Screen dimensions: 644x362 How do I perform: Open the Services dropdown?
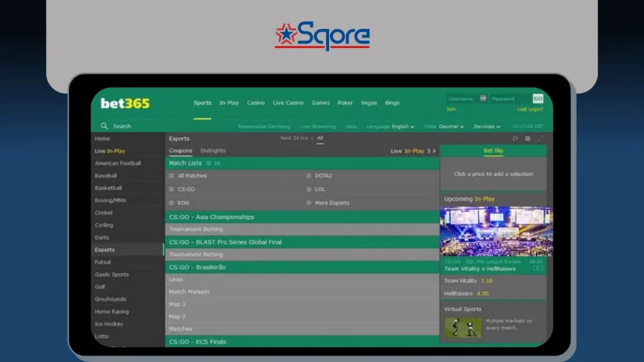click(487, 126)
